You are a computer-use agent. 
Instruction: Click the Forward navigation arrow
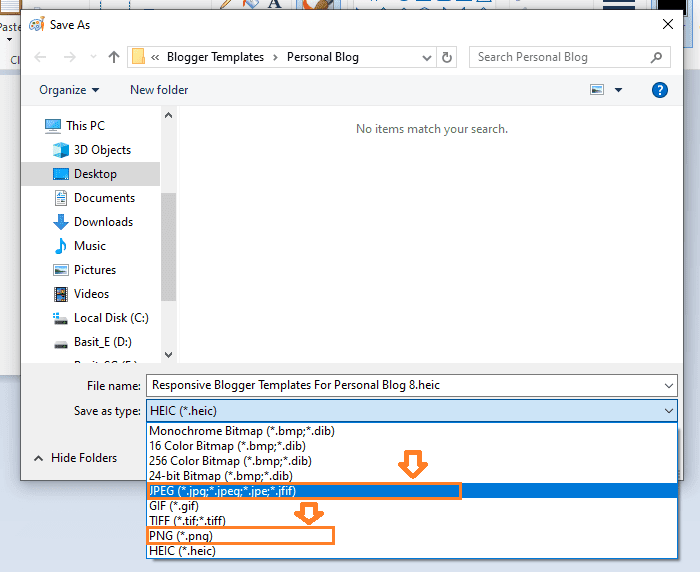pos(68,57)
